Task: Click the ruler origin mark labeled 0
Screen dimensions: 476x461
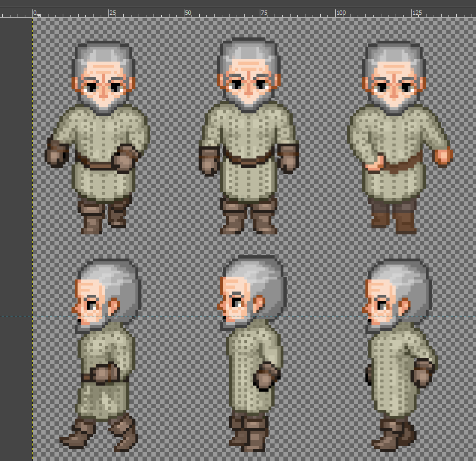Action: [35, 13]
